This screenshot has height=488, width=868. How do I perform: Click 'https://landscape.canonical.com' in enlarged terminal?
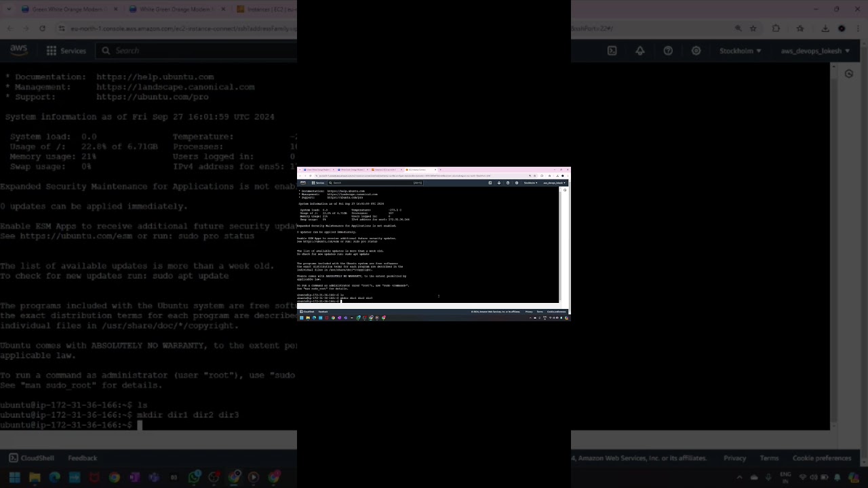[175, 87]
